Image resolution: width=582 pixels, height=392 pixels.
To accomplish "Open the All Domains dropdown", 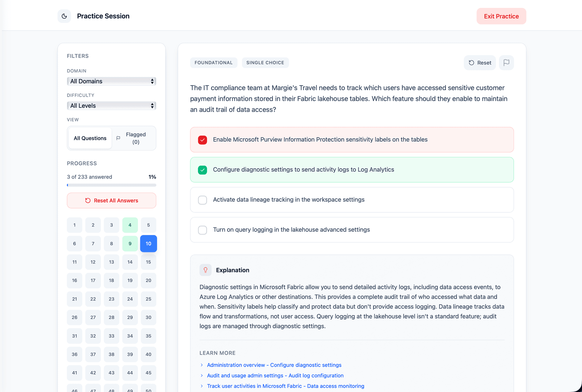I will point(112,81).
